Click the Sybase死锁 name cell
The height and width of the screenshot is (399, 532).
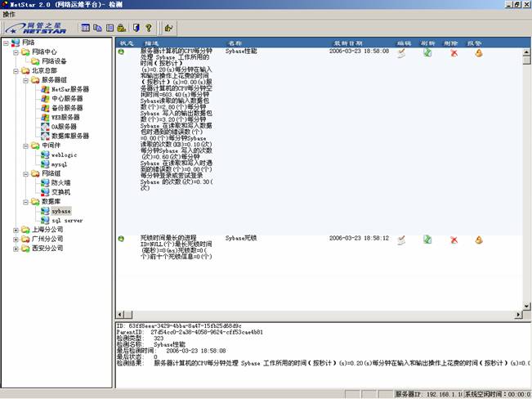(x=241, y=238)
